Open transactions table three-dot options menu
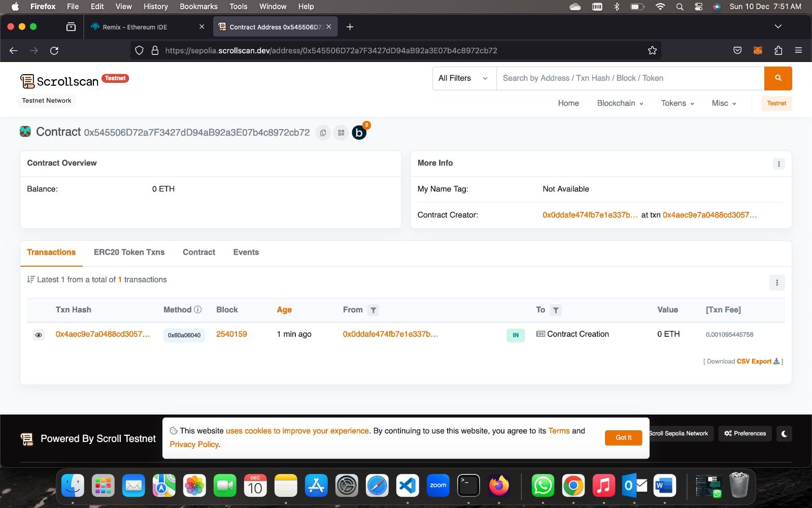Viewport: 812px width, 508px height. pos(777,282)
